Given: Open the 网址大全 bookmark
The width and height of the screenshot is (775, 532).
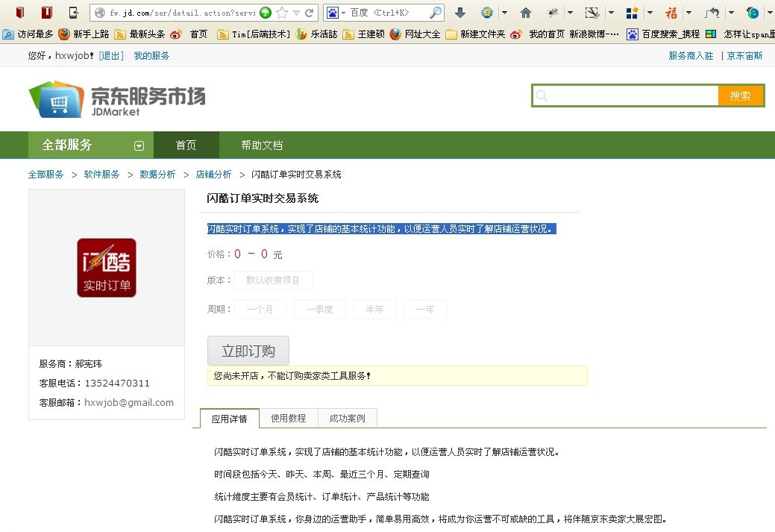Looking at the screenshot, I should [415, 34].
